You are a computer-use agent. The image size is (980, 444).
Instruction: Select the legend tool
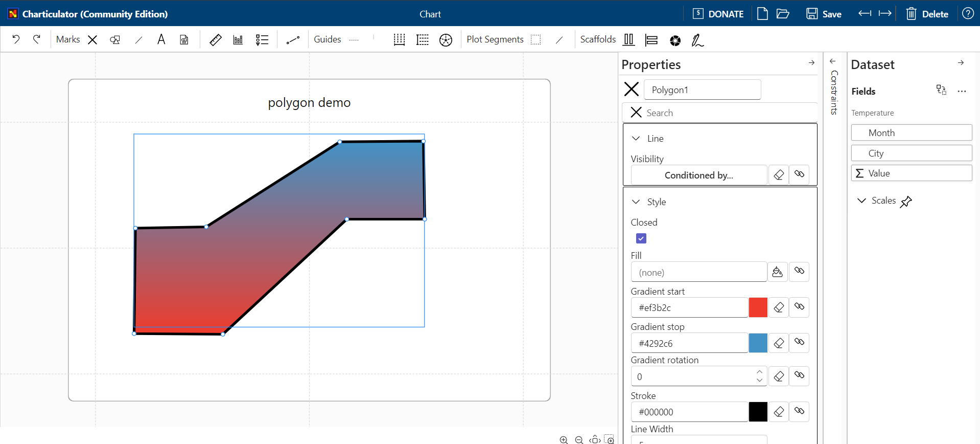[262, 39]
